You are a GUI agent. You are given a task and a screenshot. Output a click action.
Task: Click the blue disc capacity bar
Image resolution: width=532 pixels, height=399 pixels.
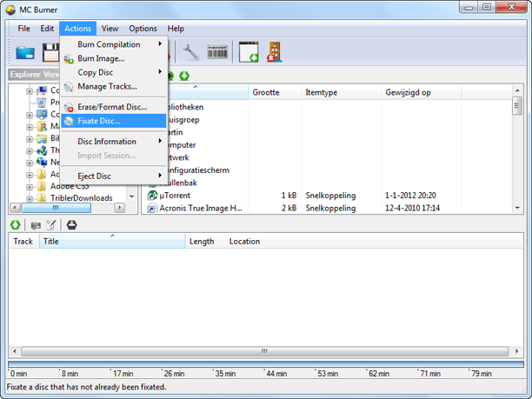(266, 364)
